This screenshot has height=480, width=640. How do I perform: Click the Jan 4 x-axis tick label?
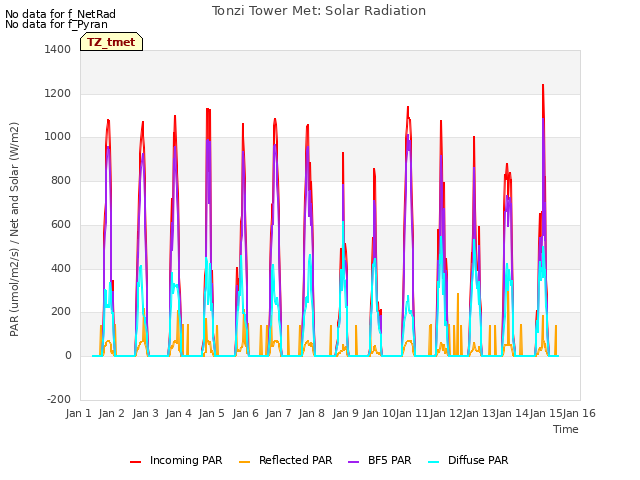coord(178,413)
